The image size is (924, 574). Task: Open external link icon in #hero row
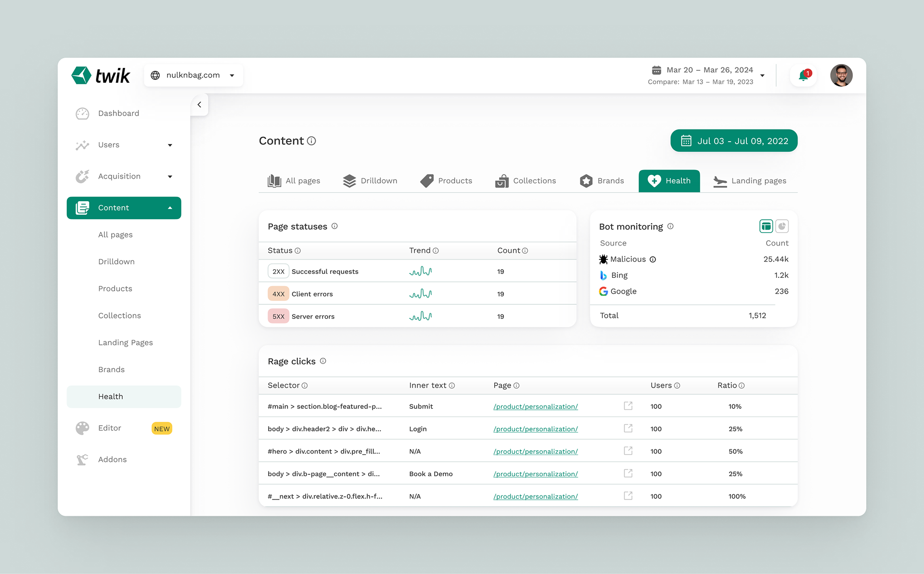point(628,451)
